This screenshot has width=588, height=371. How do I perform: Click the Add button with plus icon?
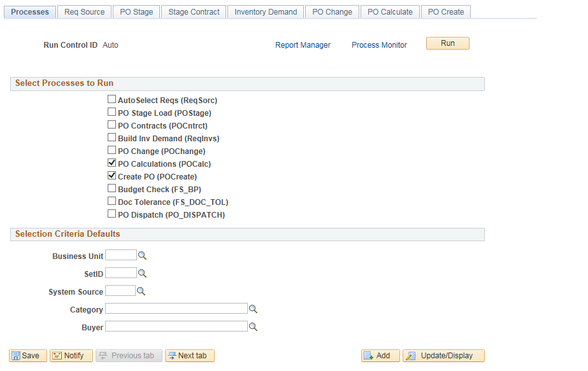tap(380, 355)
